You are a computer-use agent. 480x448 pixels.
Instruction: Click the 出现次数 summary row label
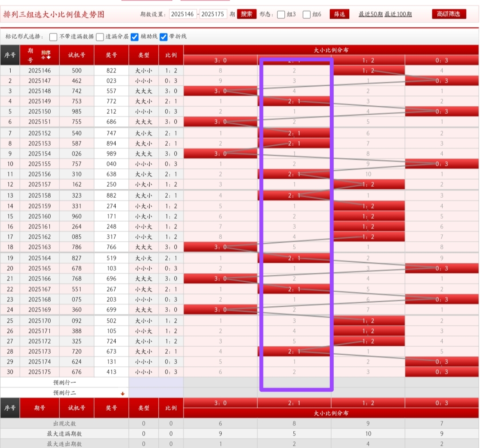[64, 424]
